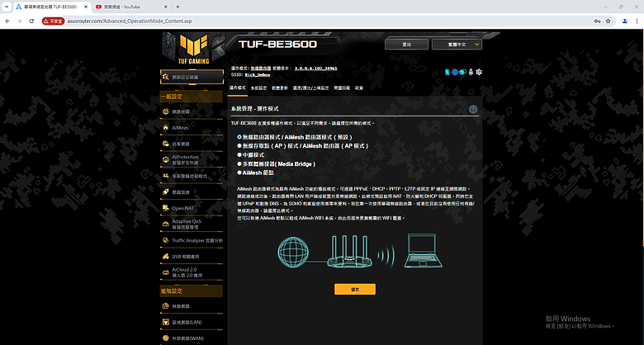Image resolution: width=644 pixels, height=345 pixels.
Task: Open the help question mark icon
Action: pyautogui.click(x=473, y=109)
